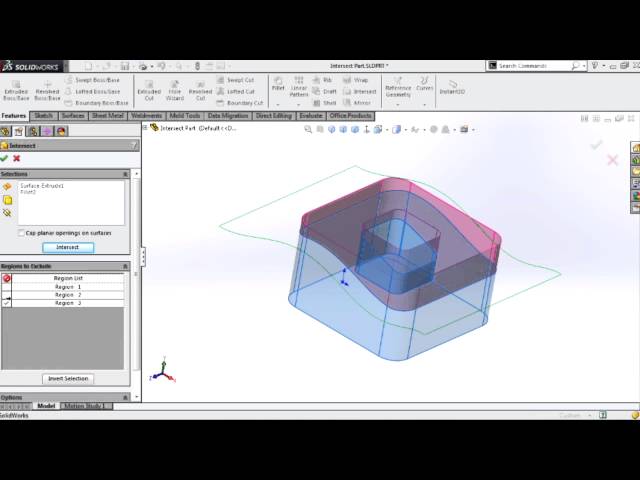Switch to the Weldments tab
Image resolution: width=640 pixels, height=480 pixels.
coord(147,116)
